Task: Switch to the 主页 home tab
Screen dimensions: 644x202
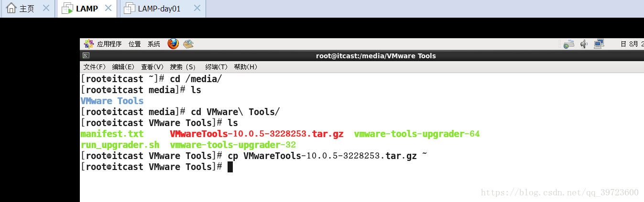Action: (27, 9)
